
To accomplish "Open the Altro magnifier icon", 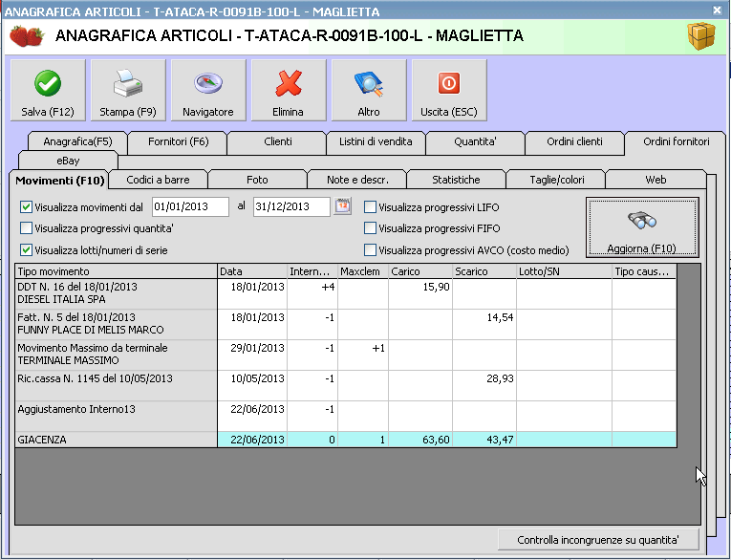I will pos(368,84).
